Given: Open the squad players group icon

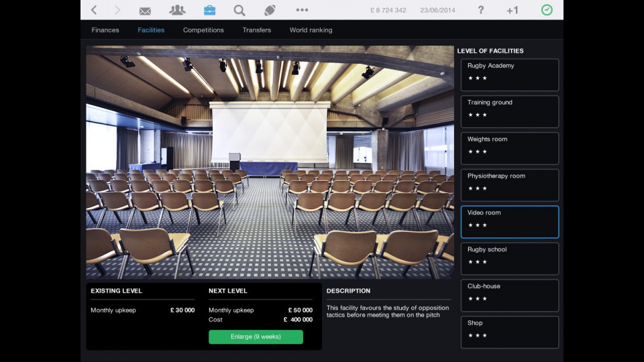Looking at the screenshot, I should coord(177,10).
